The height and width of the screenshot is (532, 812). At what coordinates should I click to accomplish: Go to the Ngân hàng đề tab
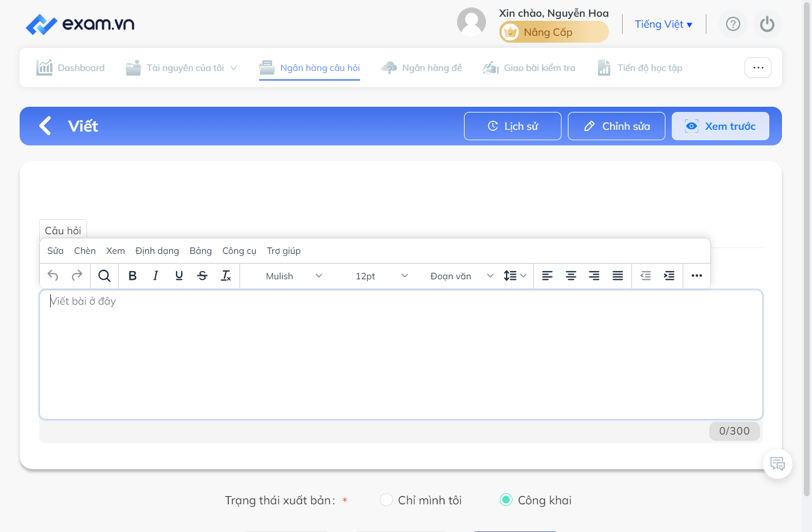[422, 68]
